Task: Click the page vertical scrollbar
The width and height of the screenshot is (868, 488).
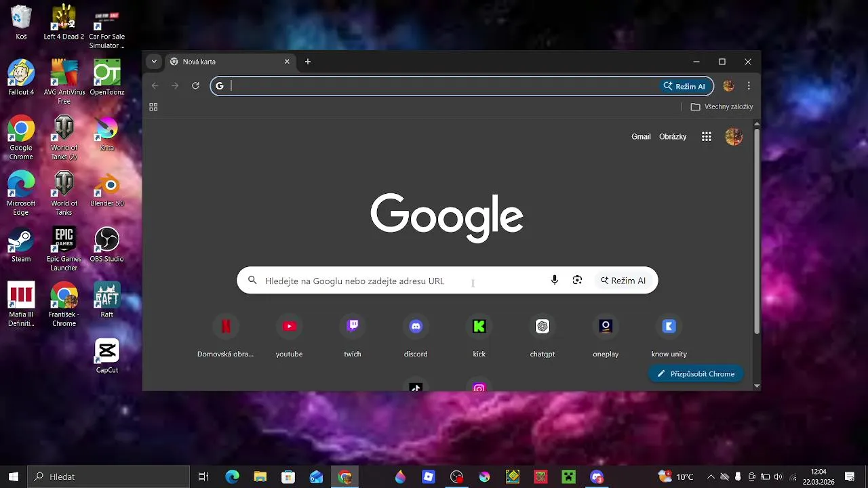Action: pyautogui.click(x=757, y=230)
